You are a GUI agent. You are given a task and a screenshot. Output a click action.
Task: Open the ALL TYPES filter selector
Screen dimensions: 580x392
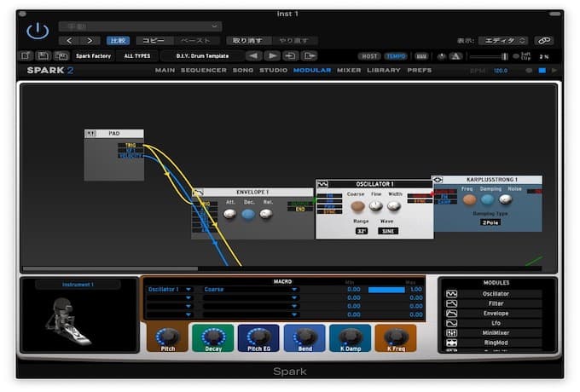coord(137,55)
